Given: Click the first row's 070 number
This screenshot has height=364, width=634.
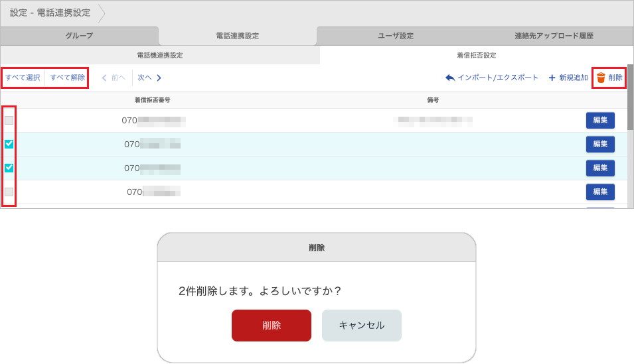Looking at the screenshot, I should tap(153, 121).
